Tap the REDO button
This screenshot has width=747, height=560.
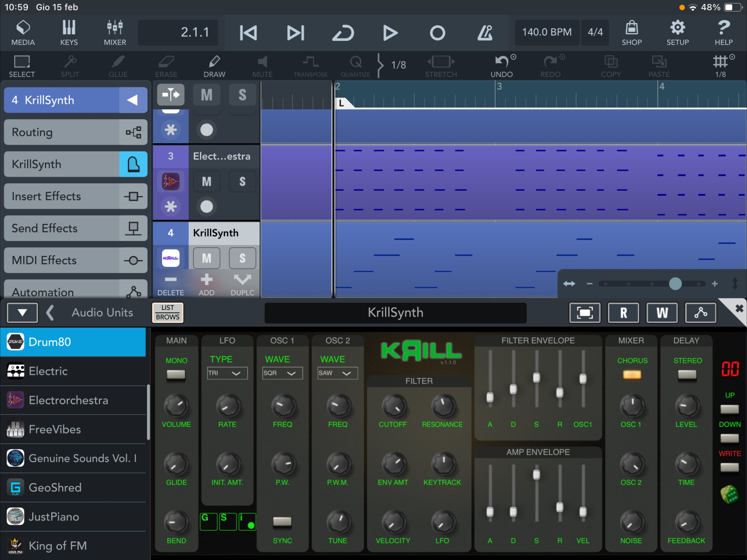tap(551, 66)
